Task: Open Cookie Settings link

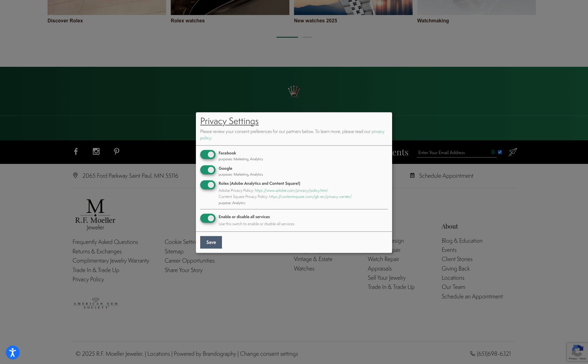Action: 180,242
